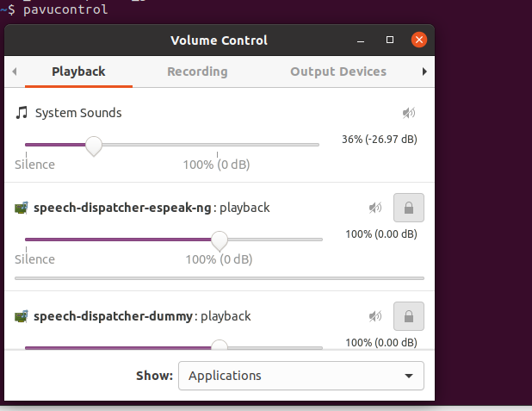532x411 pixels.
Task: Click the speech-dispatcher-dummy sound card icon
Action: coord(22,316)
